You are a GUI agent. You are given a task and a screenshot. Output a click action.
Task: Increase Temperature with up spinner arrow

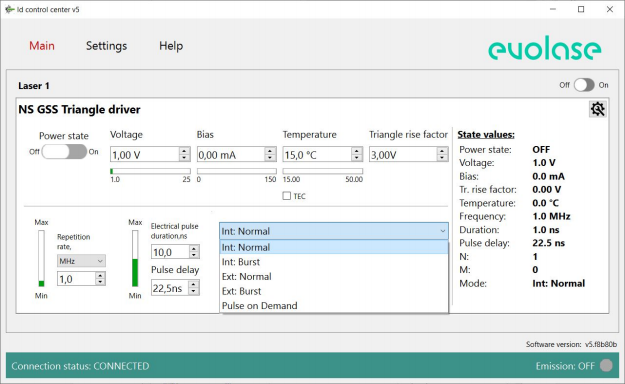coord(357,151)
